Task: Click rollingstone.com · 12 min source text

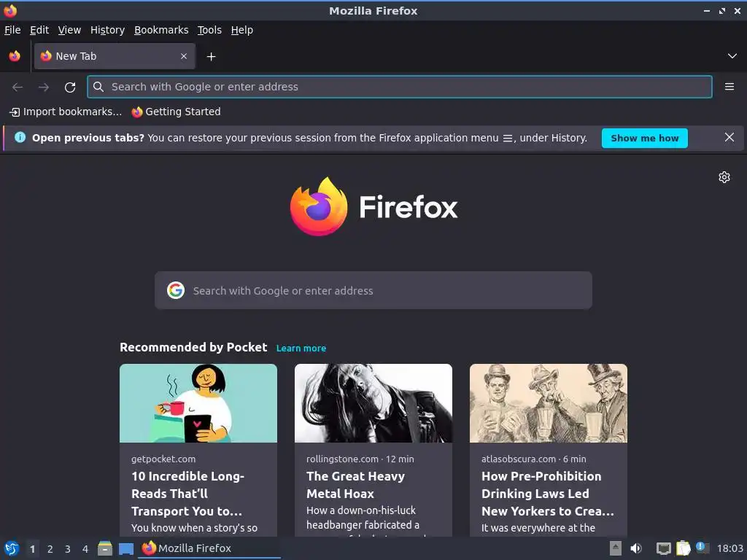Action: pos(360,459)
